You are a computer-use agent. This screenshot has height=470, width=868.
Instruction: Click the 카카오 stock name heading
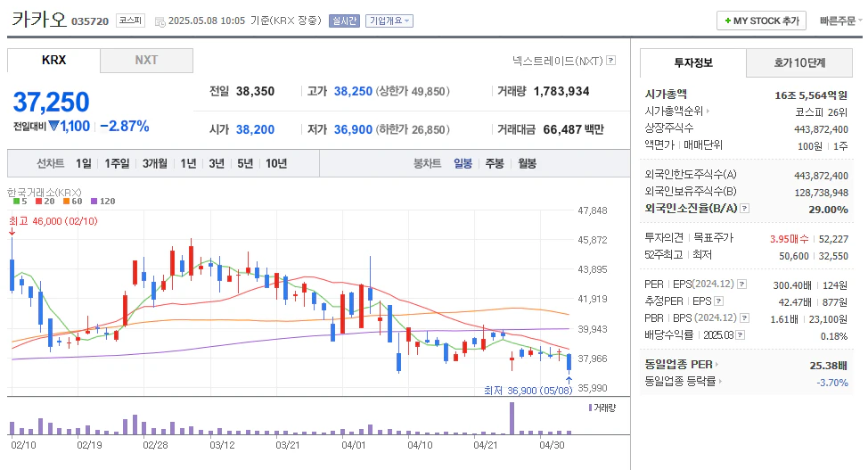(x=38, y=19)
